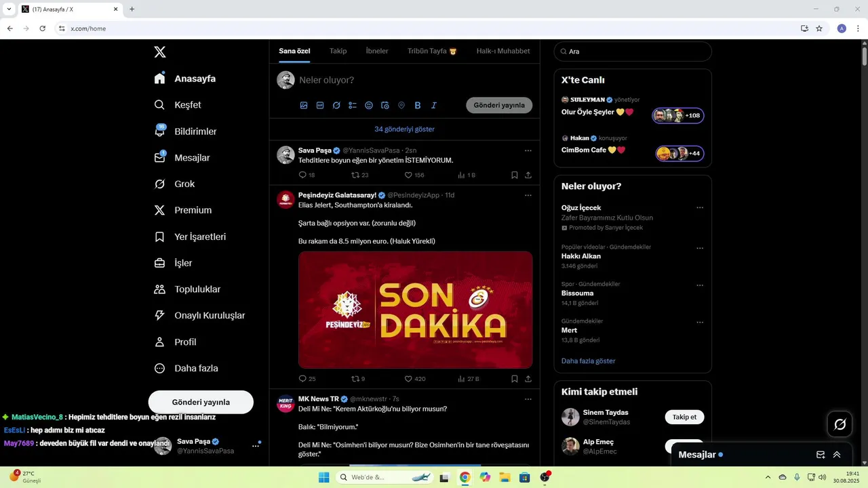Click composer Gönderi yayınla button

(x=499, y=105)
